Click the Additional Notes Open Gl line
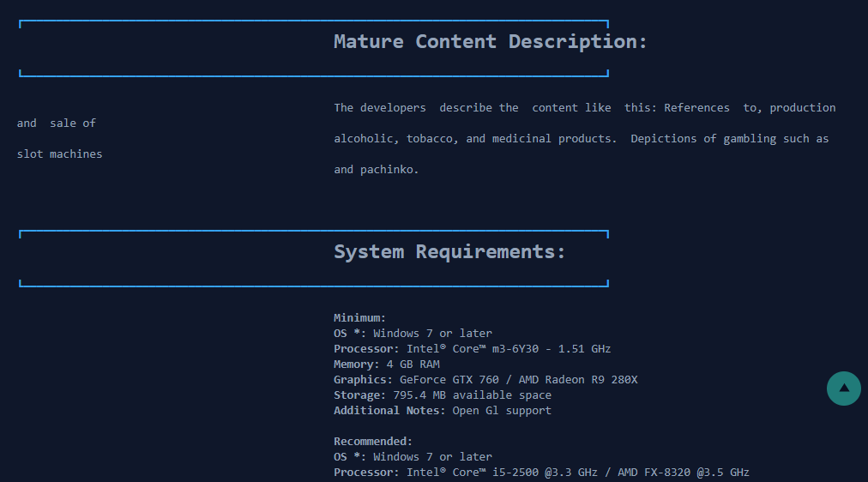 442,410
